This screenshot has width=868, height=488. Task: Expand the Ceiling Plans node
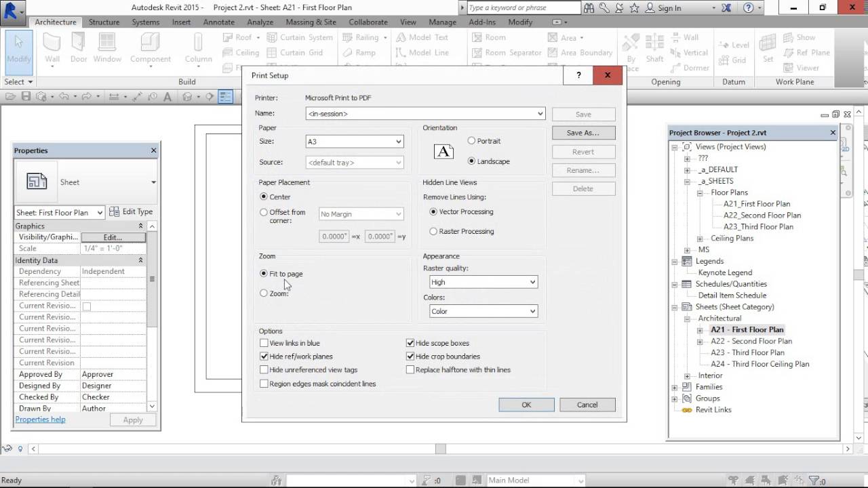click(699, 238)
